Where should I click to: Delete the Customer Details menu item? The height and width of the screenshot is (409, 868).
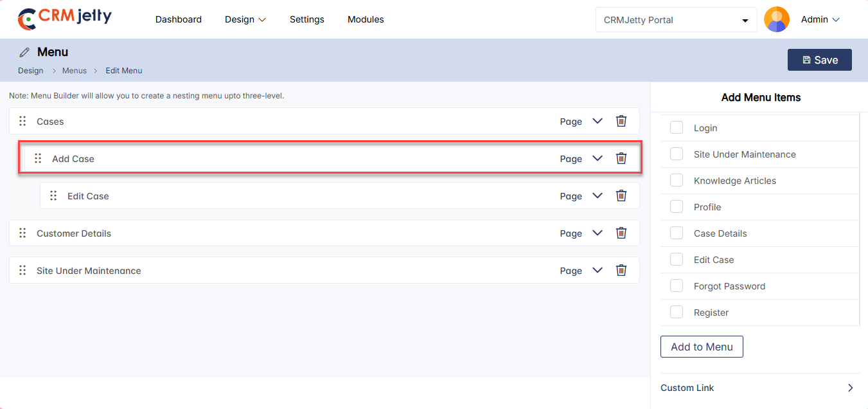(621, 233)
